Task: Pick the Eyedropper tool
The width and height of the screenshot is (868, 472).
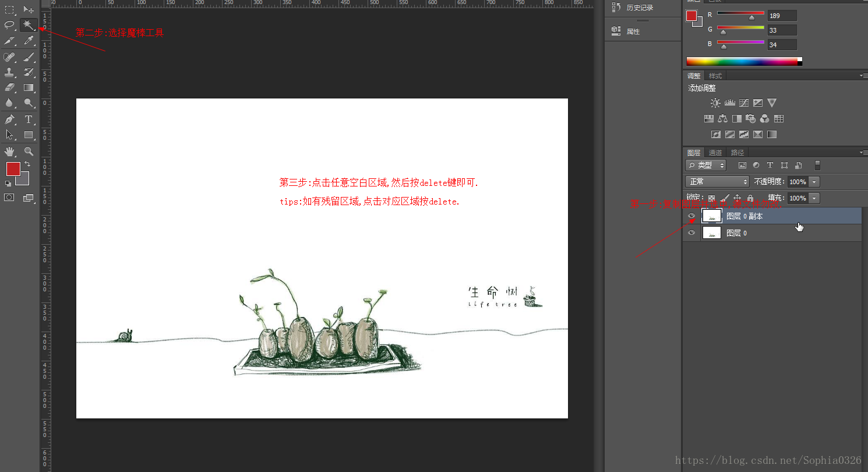Action: click(x=28, y=41)
